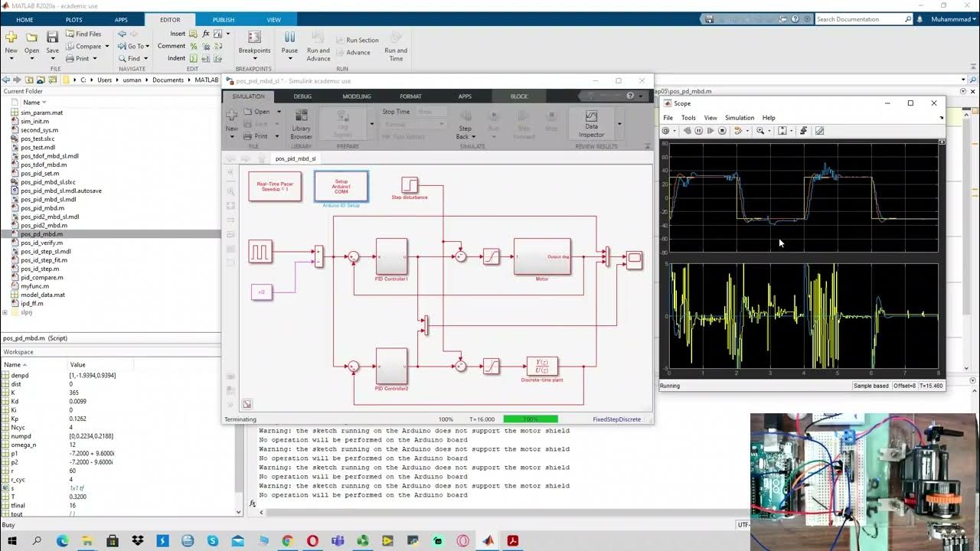980x551 pixels.
Task: Select Arduino IO Setup block
Action: tap(341, 186)
